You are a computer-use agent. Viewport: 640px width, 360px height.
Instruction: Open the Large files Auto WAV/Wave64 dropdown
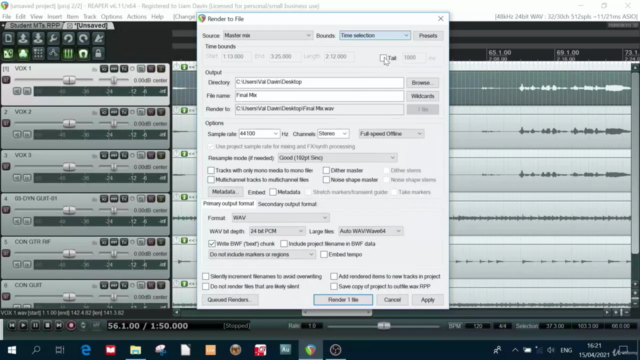coord(370,231)
